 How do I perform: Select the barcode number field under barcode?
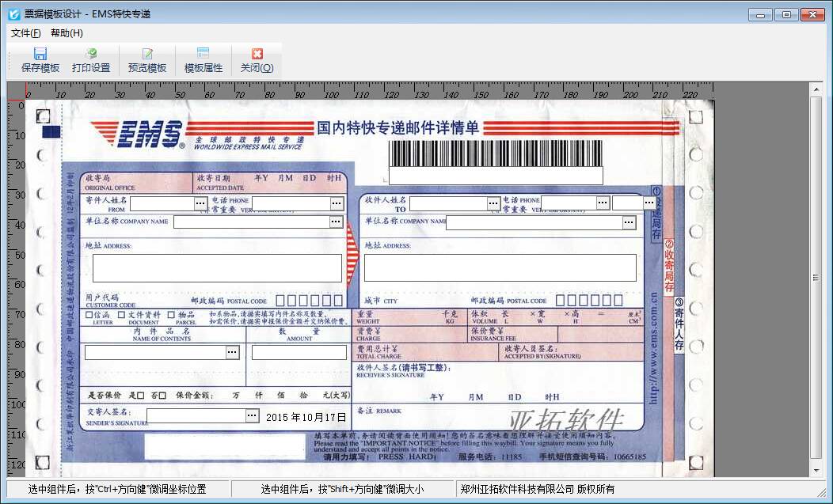[x=496, y=176]
